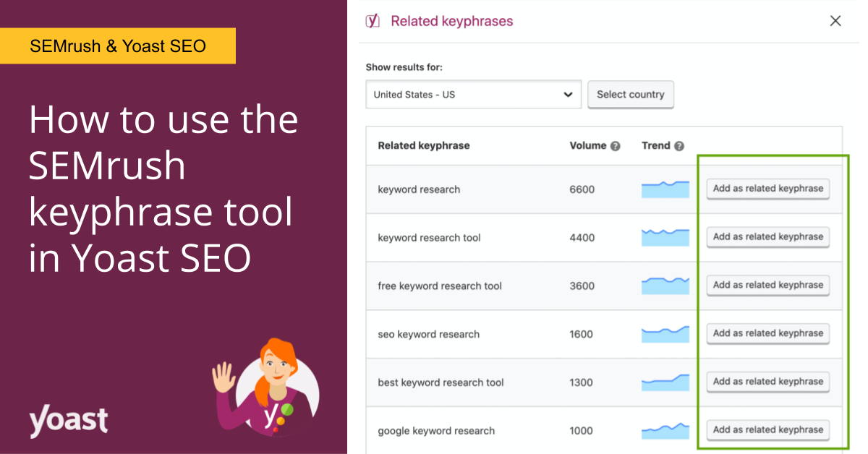Add 'free keyword research tool' as related keyphrase

[x=768, y=286]
